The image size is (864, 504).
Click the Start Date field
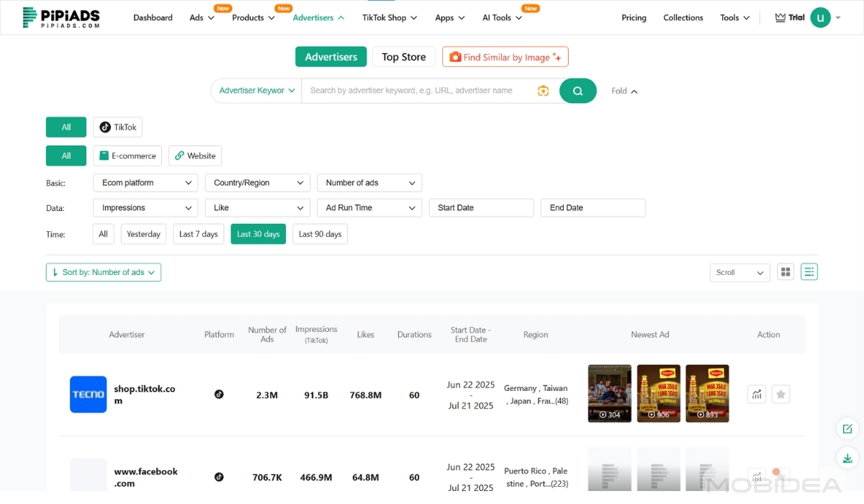(x=482, y=208)
